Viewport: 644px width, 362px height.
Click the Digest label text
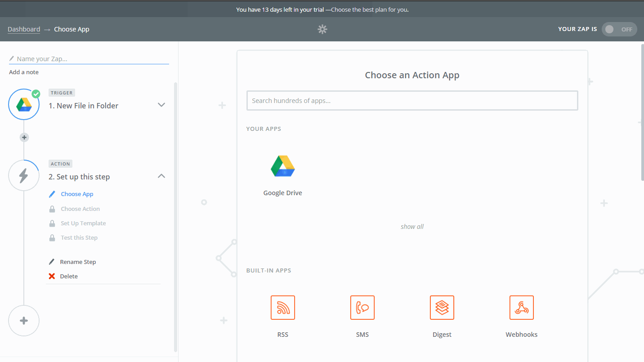click(442, 335)
